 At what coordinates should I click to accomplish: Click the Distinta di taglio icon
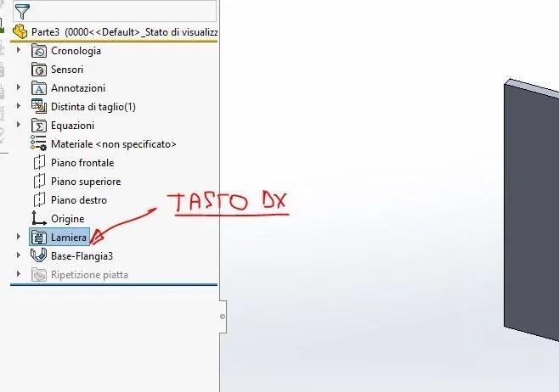point(39,106)
